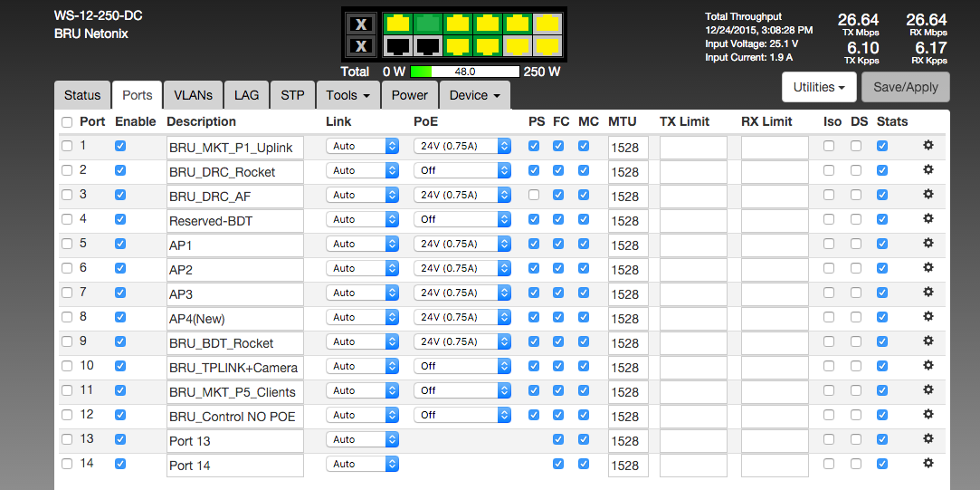Click the total power usage bar showing 48.0
Viewport: 980px width, 490px height.
(465, 72)
